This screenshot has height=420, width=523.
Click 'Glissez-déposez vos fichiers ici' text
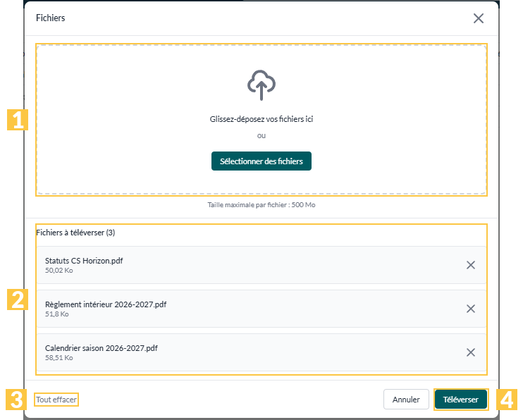[x=261, y=119]
